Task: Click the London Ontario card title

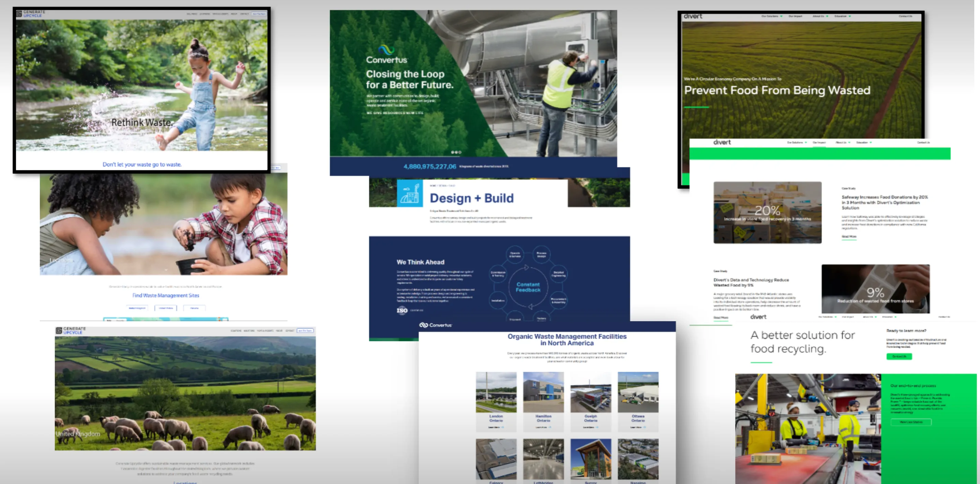Action: [x=496, y=418]
